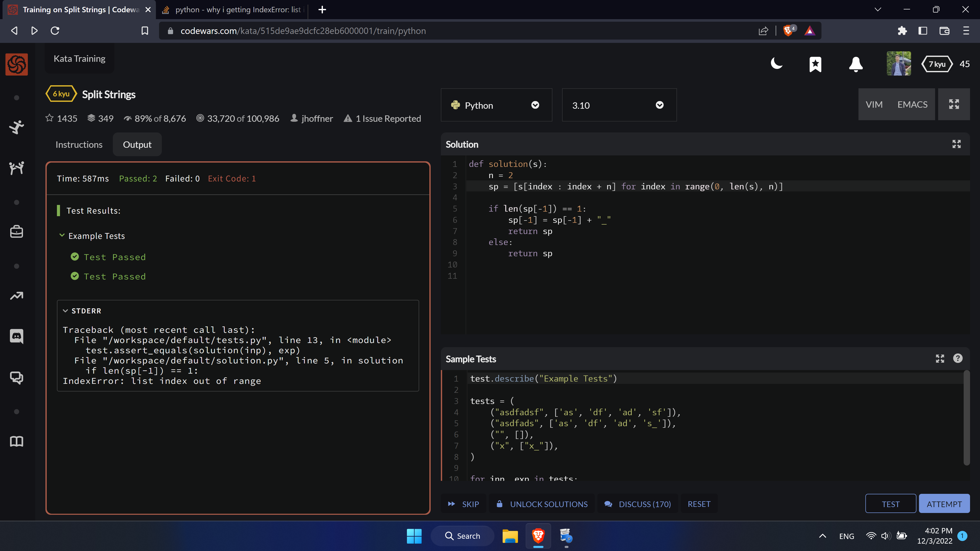Open the browser hamburger menu
Image resolution: width=980 pixels, height=551 pixels.
[x=966, y=31]
